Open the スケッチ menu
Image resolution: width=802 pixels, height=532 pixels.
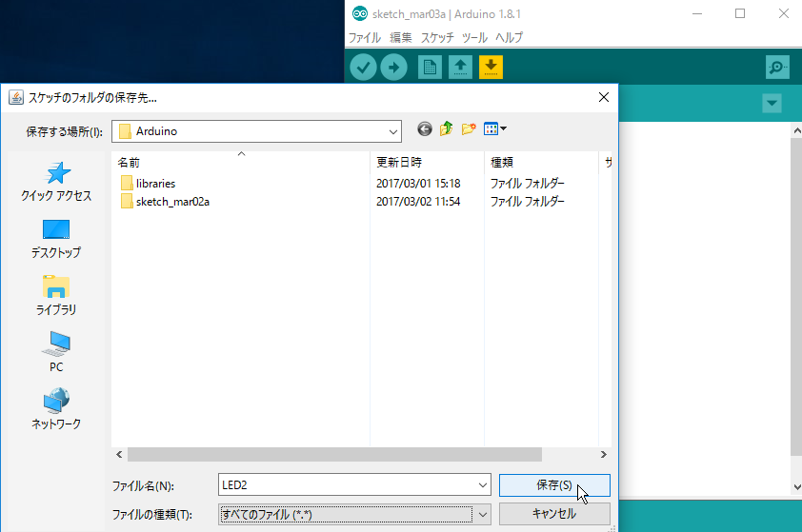(x=437, y=38)
